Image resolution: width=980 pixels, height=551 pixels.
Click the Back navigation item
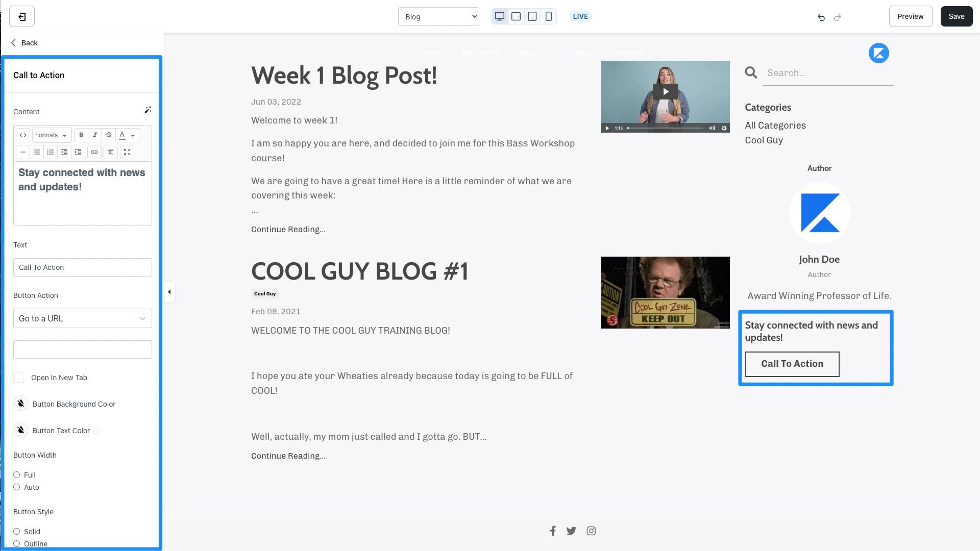(x=24, y=43)
